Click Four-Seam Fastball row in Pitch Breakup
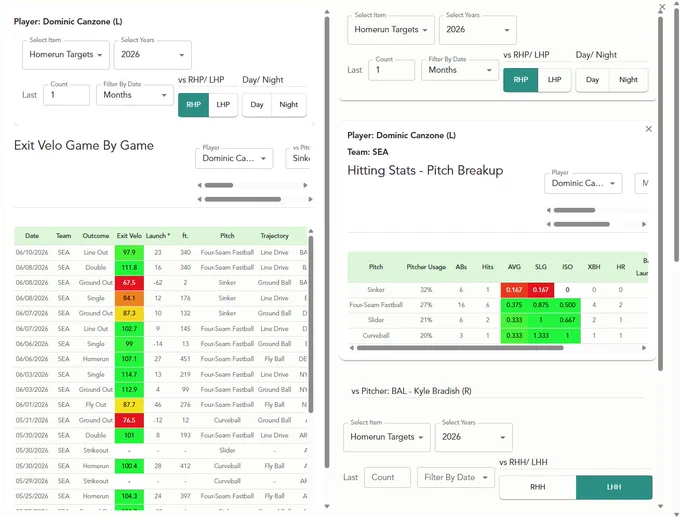Image resolution: width=680 pixels, height=517 pixels. point(498,305)
